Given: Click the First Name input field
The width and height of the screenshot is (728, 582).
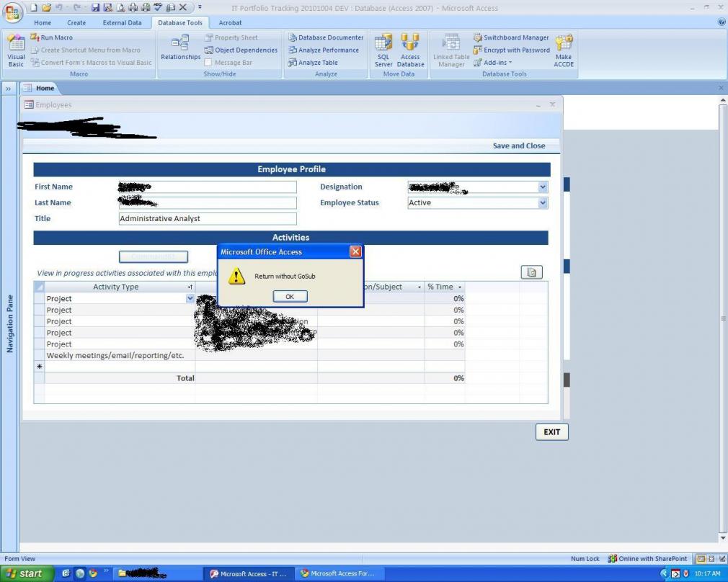Looking at the screenshot, I should coord(208,187).
